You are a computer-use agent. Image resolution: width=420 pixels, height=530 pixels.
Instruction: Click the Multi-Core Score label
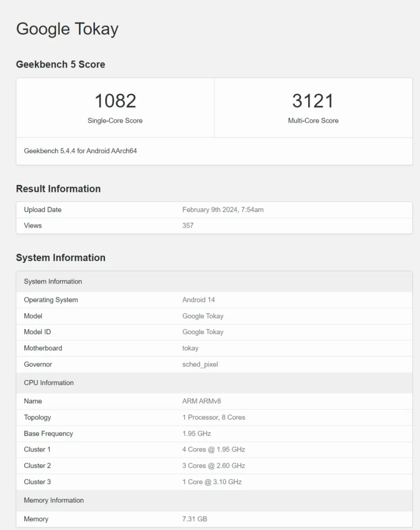coord(313,121)
